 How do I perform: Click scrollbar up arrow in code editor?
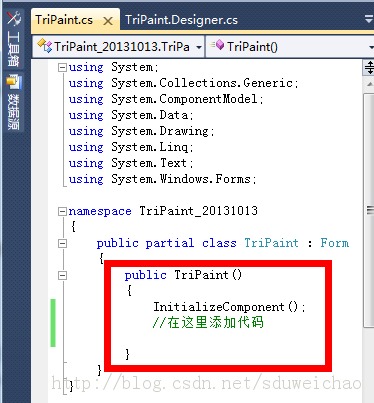pyautogui.click(x=369, y=84)
